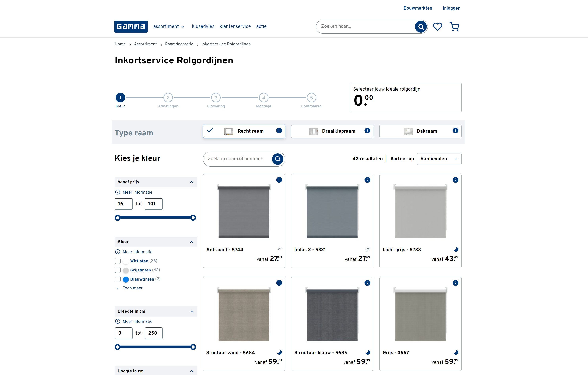This screenshot has width=588, height=375.
Task: Click info icon next to Draaikiepraam
Action: 367,131
